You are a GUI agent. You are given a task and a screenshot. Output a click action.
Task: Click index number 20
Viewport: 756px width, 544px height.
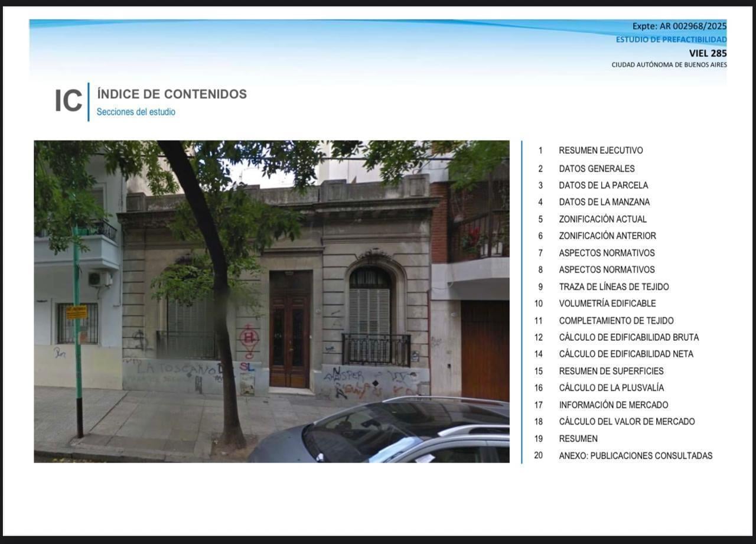click(539, 456)
